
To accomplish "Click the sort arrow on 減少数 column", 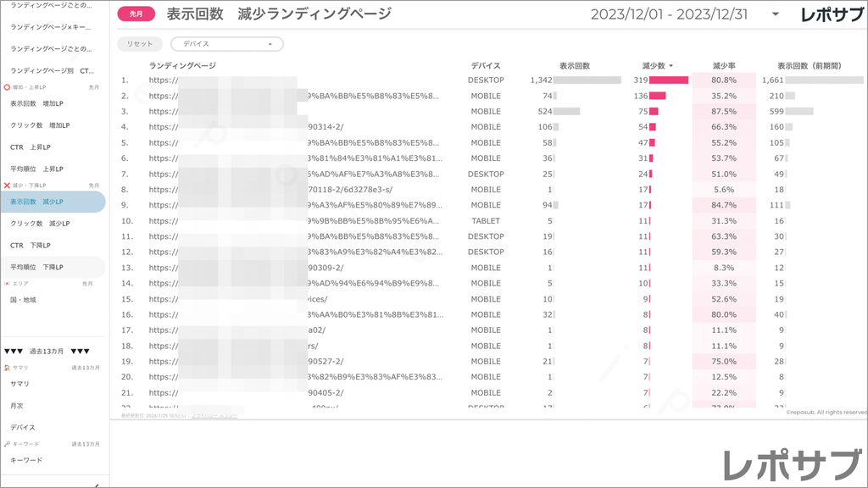I will click(x=671, y=66).
